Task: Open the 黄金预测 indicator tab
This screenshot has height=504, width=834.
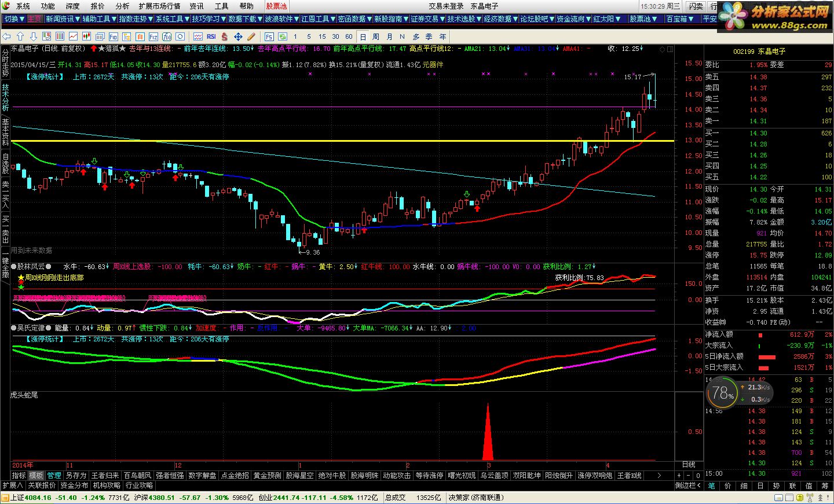Action: (x=267, y=476)
